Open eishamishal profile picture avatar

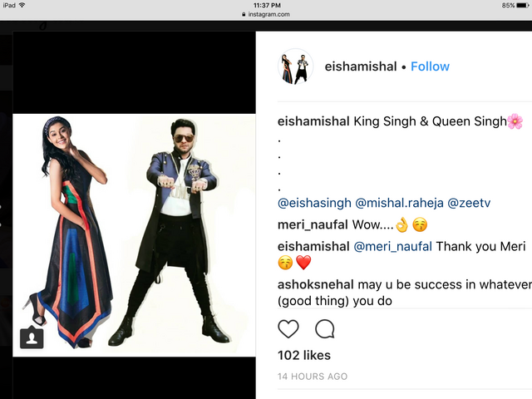(295, 66)
